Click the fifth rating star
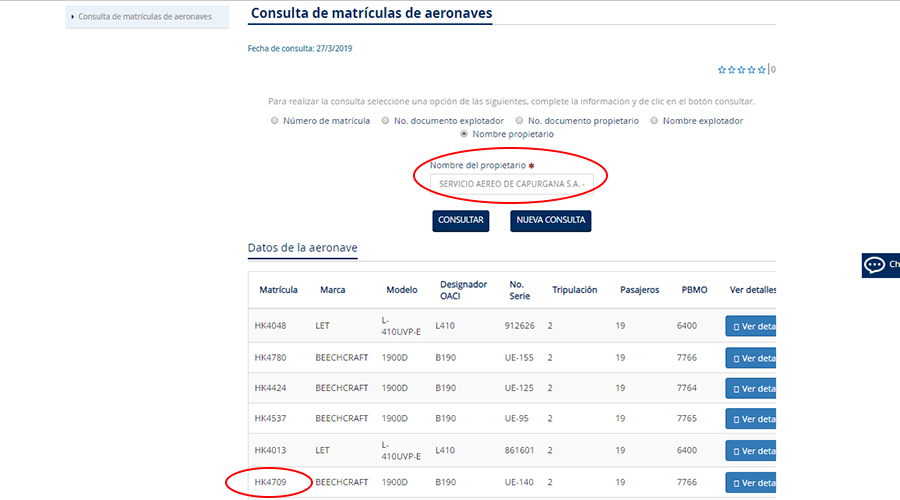The width and height of the screenshot is (900, 500). [762, 70]
